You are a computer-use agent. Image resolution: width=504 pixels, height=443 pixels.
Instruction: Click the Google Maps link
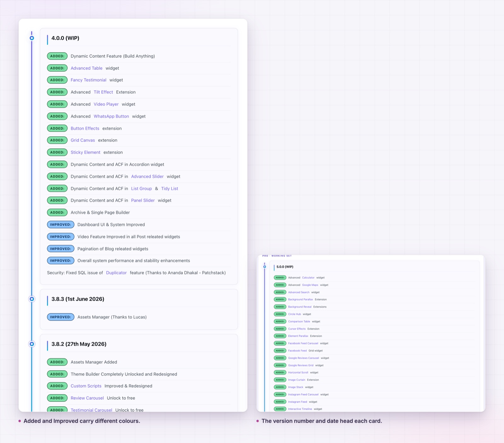[310, 285]
